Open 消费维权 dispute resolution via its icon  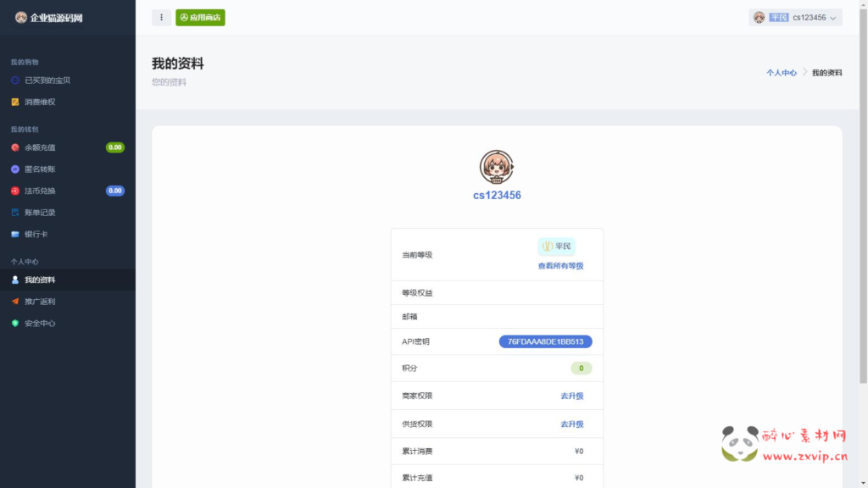coord(15,102)
